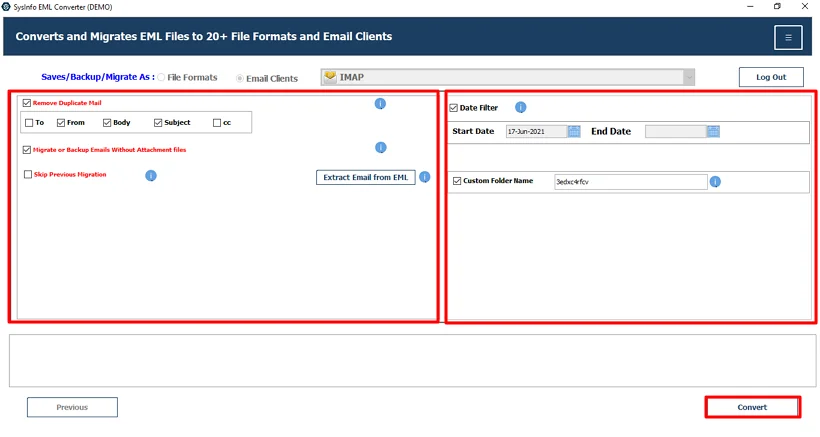
Task: Click Extract Email from EML button
Action: [366, 177]
